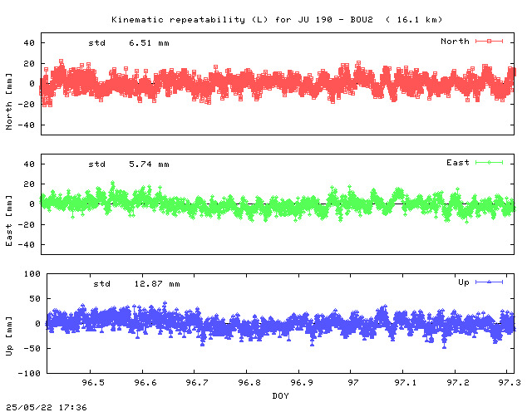Select the 'East' legend label

coord(458,163)
